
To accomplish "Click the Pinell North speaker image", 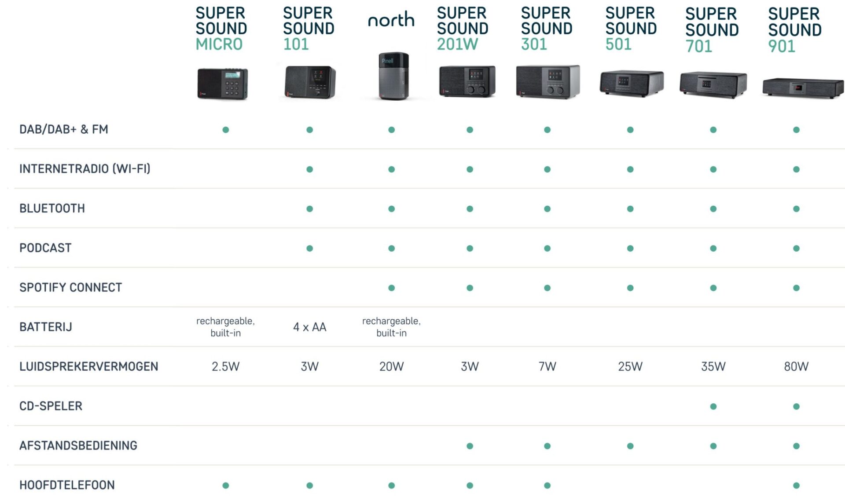I will pos(393,76).
